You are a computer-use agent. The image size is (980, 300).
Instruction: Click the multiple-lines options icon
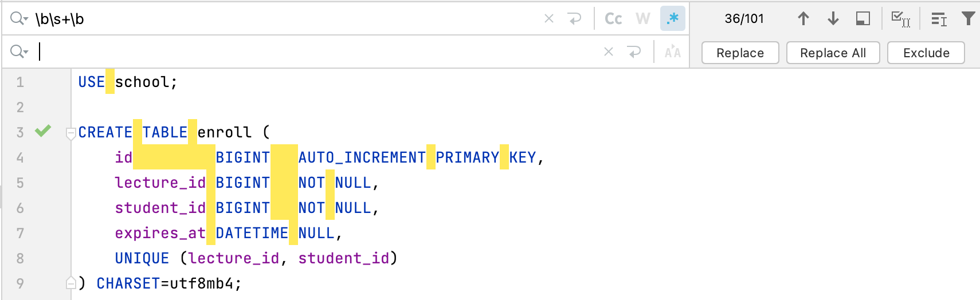pyautogui.click(x=939, y=19)
